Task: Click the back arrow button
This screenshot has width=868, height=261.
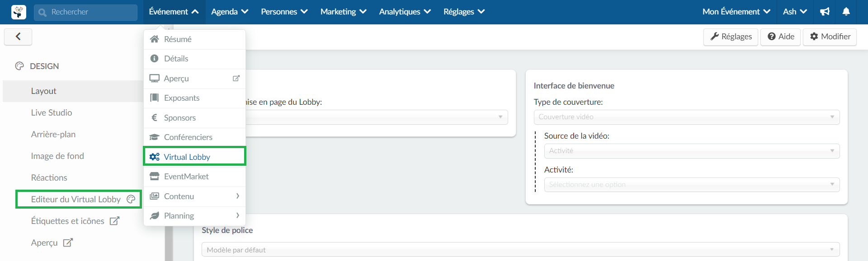Action: pos(18,37)
